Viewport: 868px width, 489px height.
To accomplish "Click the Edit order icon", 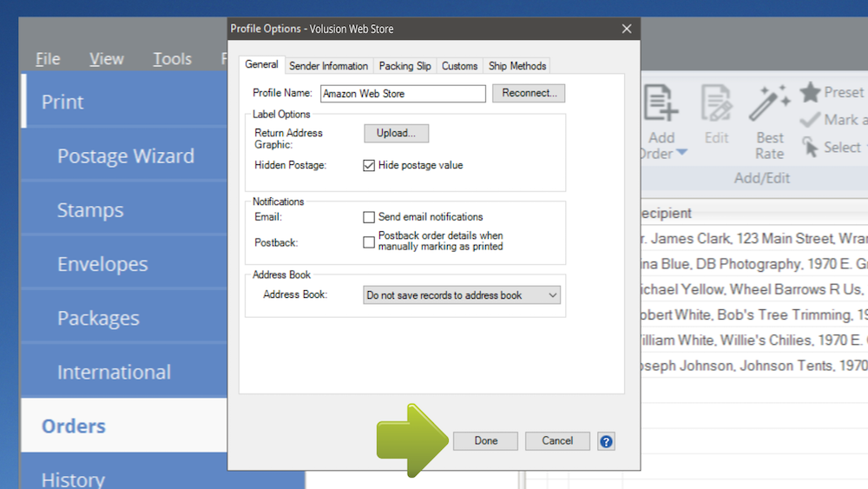I will (716, 103).
